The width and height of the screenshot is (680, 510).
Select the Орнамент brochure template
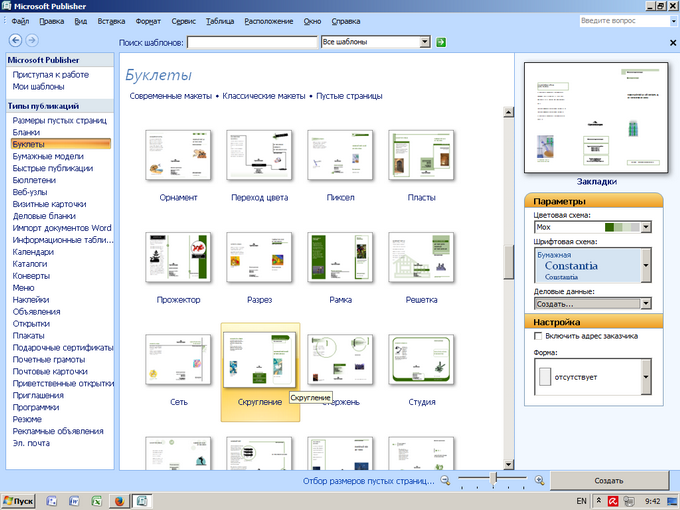point(178,155)
